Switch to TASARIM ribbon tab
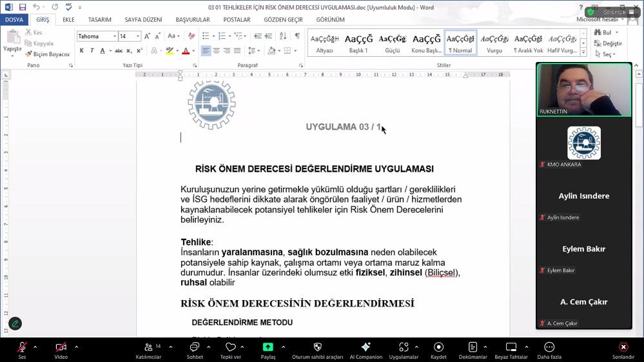The image size is (644, 362). point(100,19)
